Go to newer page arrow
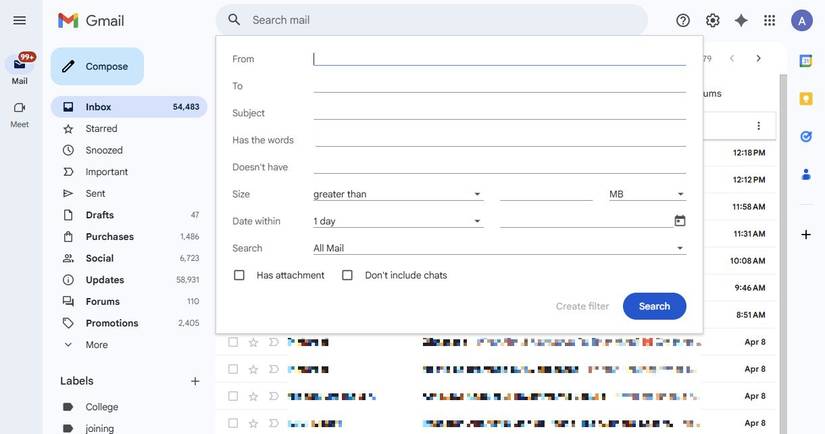 click(732, 58)
